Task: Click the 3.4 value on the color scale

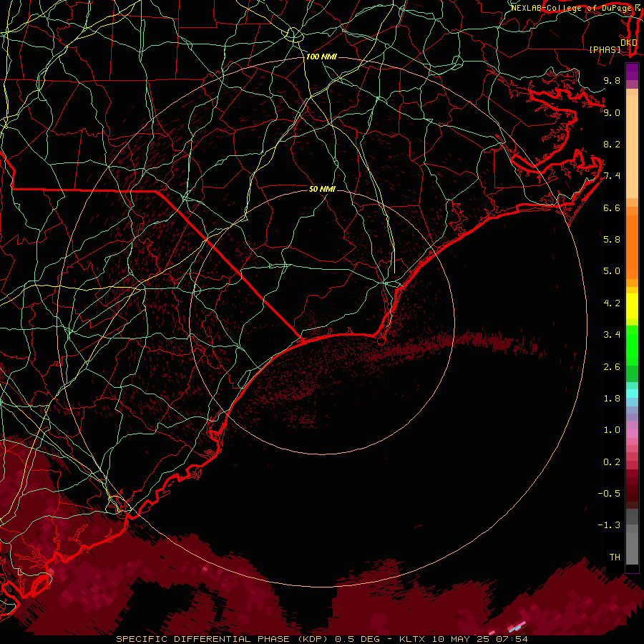Action: coord(612,335)
